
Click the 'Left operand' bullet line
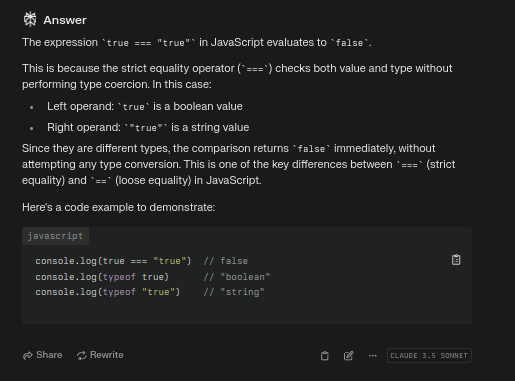tap(145, 106)
